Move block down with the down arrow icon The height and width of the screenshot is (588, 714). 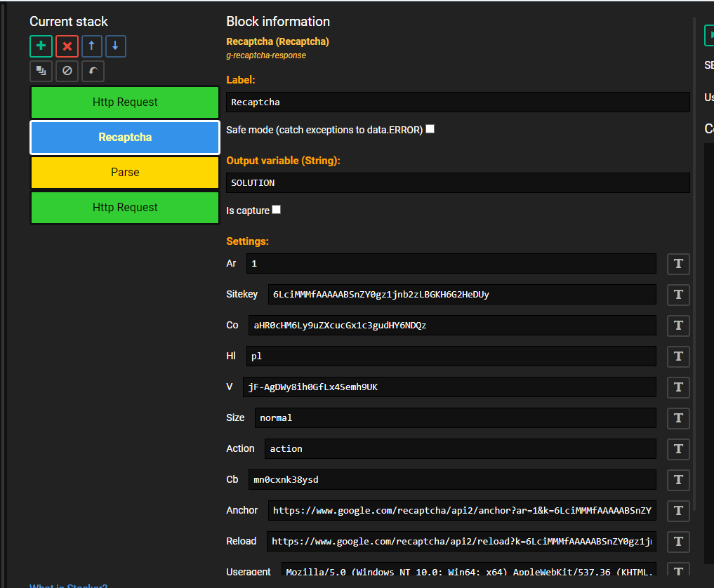click(116, 46)
